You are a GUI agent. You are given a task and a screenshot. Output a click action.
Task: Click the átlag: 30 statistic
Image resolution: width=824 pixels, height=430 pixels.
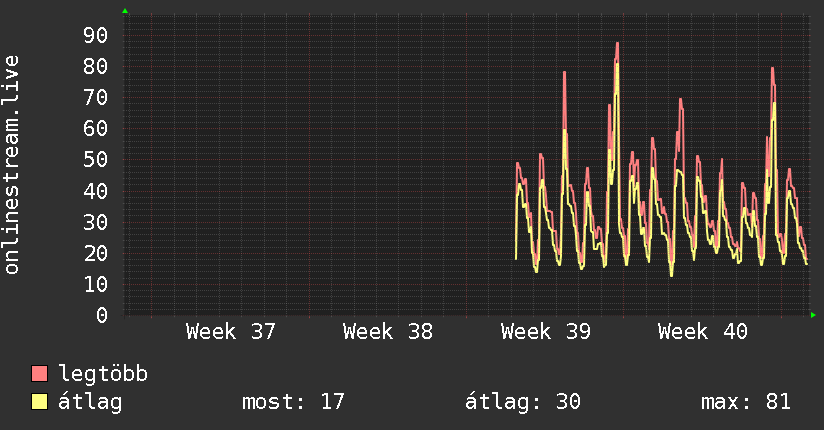(523, 402)
